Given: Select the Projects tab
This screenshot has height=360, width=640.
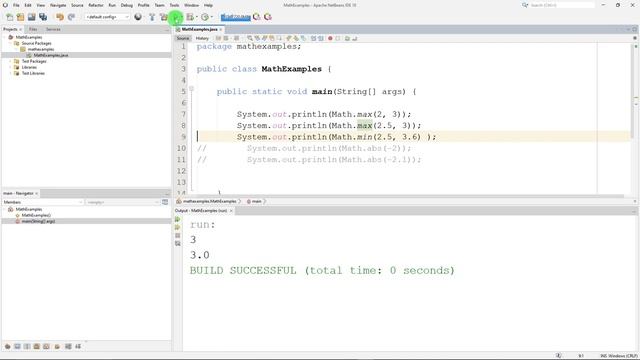Looking at the screenshot, I should tap(10, 29).
